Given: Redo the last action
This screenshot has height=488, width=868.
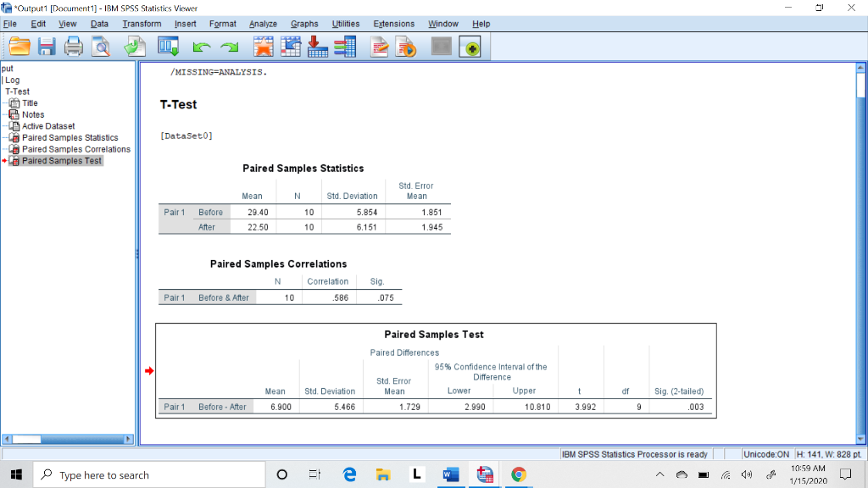Looking at the screenshot, I should 228,47.
